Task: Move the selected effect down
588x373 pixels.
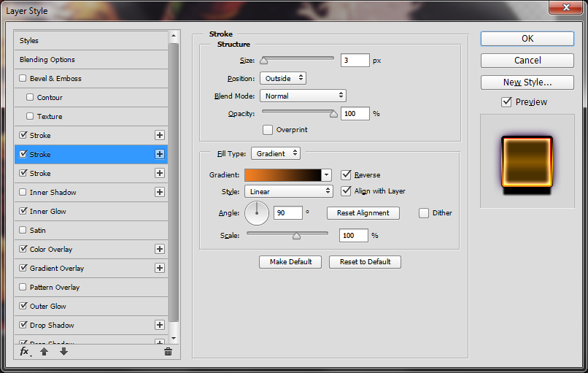Action: (x=63, y=352)
